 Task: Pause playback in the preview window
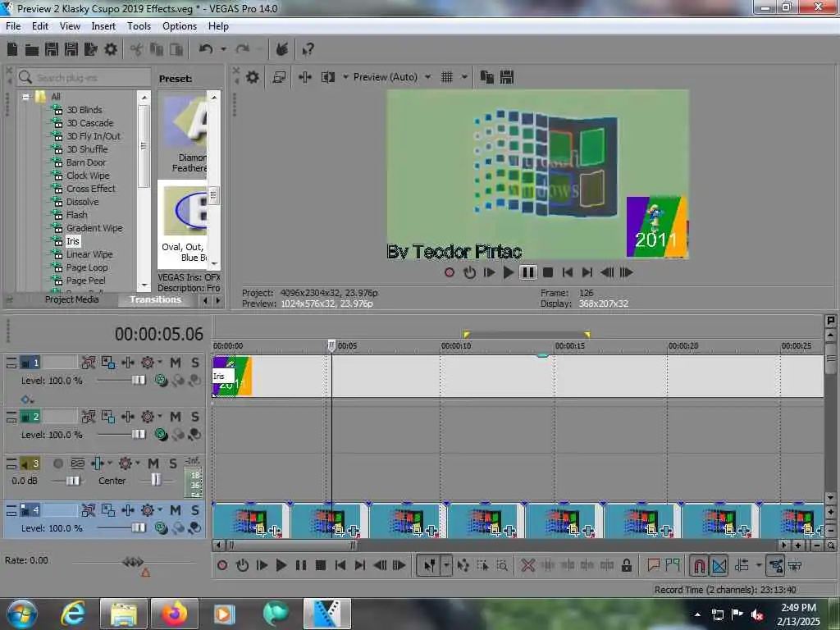coord(527,272)
